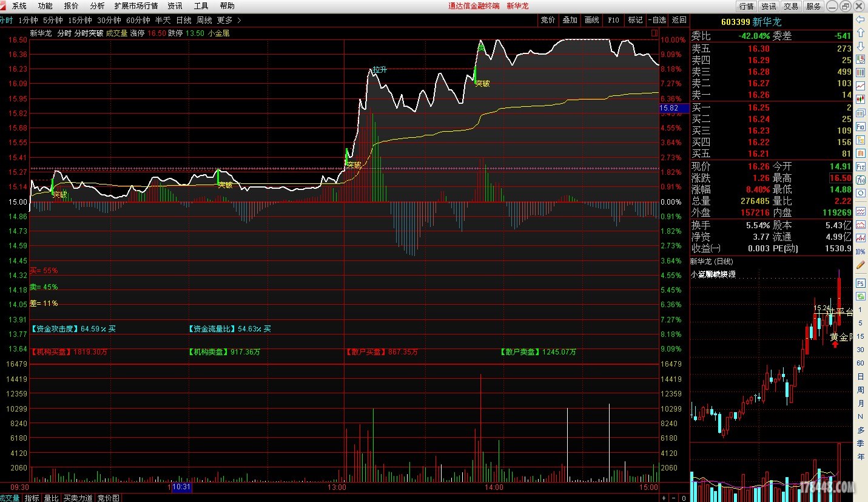This screenshot has height=502, width=868.
Task: Select the 量比 bottom tab
Action: tap(51, 498)
